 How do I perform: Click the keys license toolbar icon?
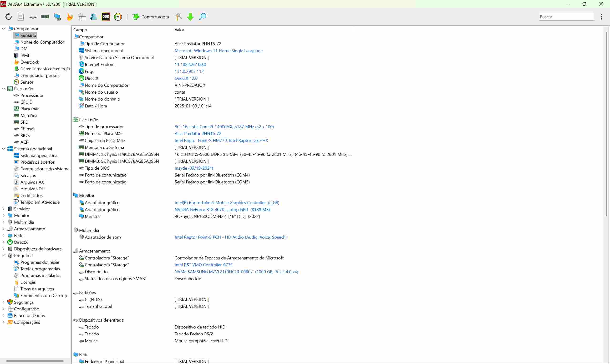178,17
